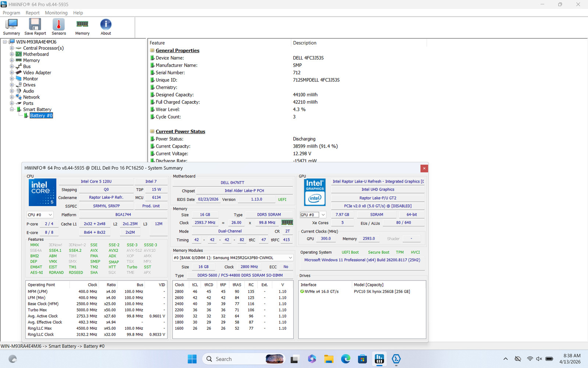Click the Feature column header
Viewport: 588px width, 368px height.
coord(219,43)
